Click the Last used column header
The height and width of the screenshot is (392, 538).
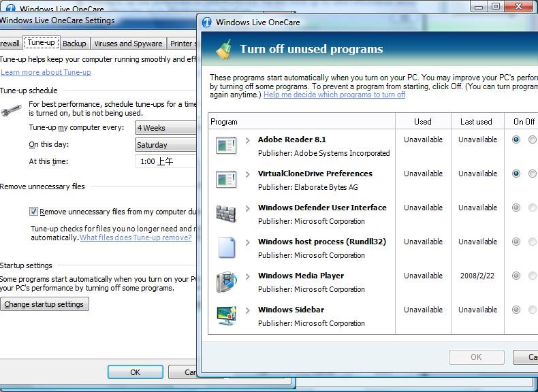coord(477,122)
